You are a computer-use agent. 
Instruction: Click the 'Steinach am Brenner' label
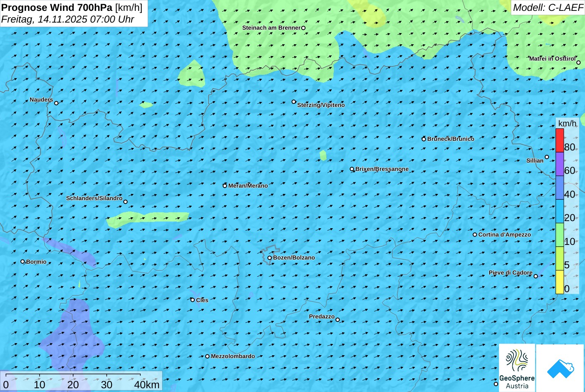click(271, 28)
